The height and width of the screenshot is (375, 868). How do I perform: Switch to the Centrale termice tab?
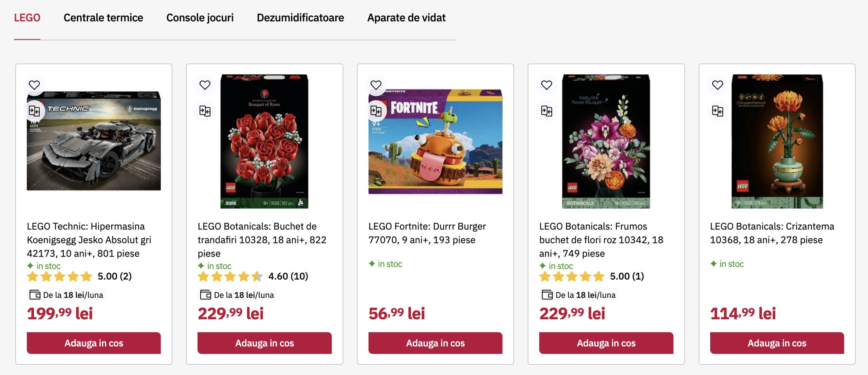(x=103, y=17)
